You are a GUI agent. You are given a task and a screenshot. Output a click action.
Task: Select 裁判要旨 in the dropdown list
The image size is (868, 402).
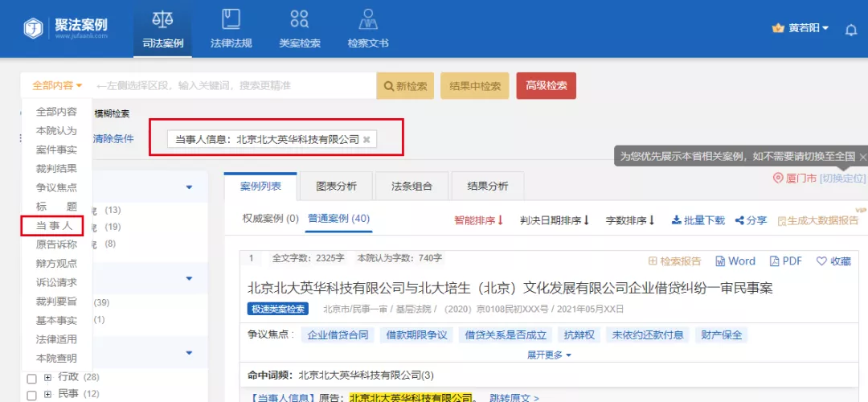pos(56,301)
